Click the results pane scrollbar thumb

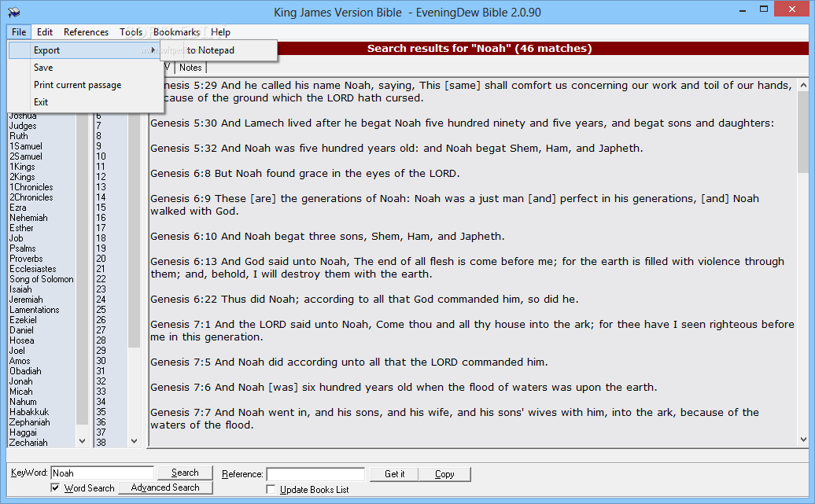[x=803, y=133]
